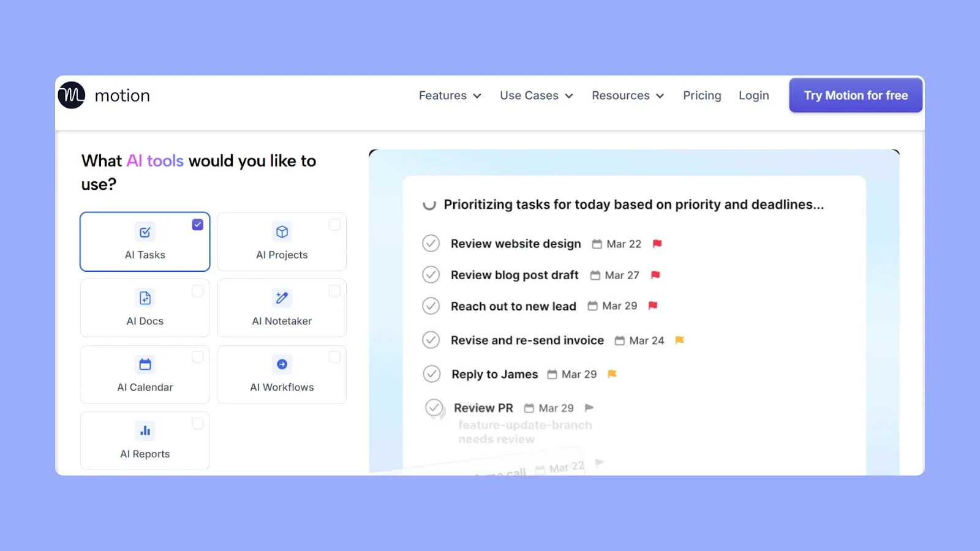Click the AI Tasks checkmark icon
This screenshot has height=551, width=980.
tap(145, 232)
